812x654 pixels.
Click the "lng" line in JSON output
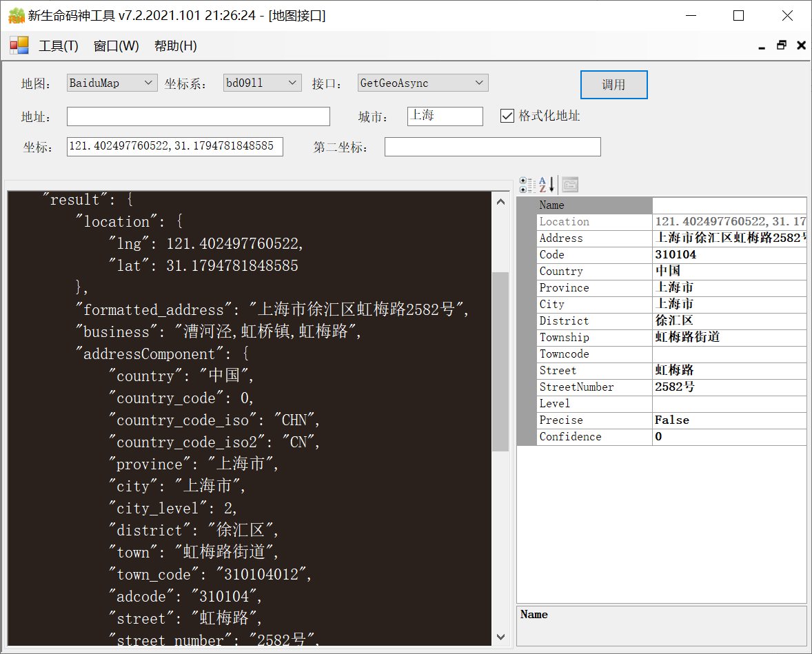pos(205,243)
